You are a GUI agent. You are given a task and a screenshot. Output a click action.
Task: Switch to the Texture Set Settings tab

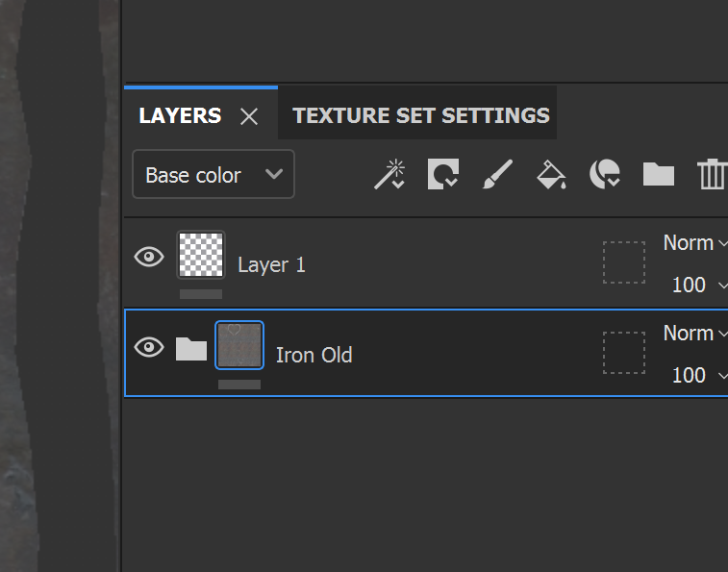pos(420,115)
